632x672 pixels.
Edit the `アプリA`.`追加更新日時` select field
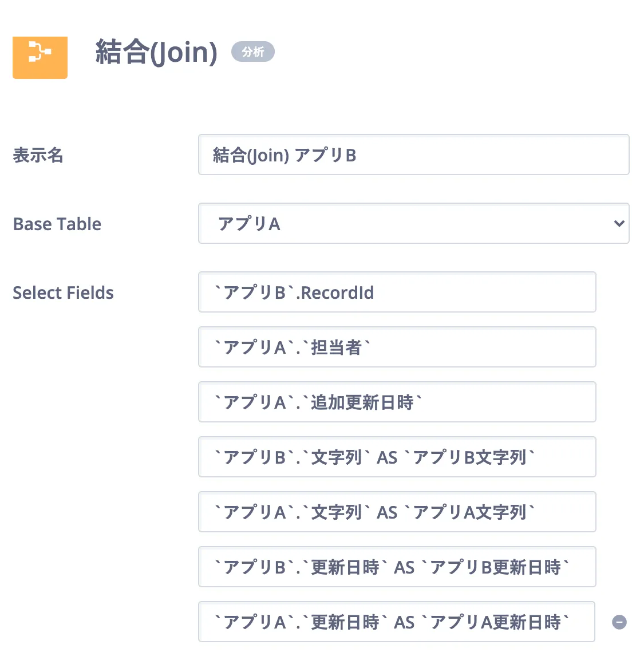(397, 402)
